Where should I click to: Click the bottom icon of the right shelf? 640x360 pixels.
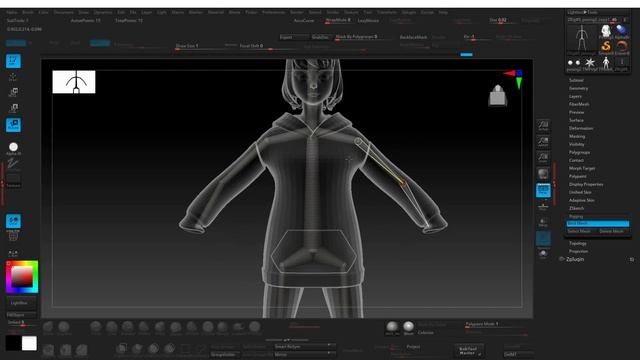pyautogui.click(x=543, y=254)
